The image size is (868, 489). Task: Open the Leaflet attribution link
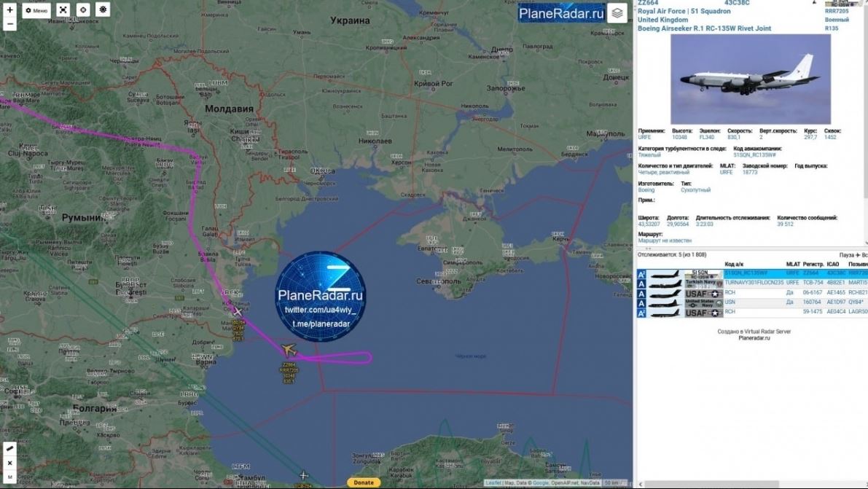coord(493,483)
